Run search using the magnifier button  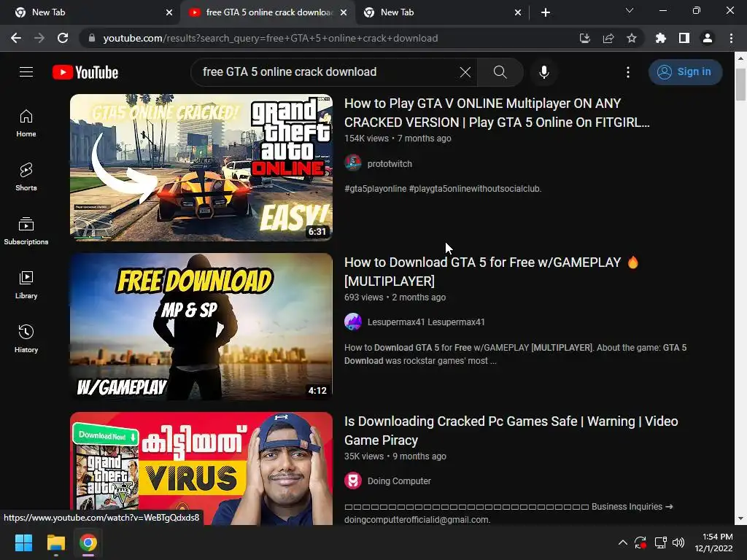500,72
